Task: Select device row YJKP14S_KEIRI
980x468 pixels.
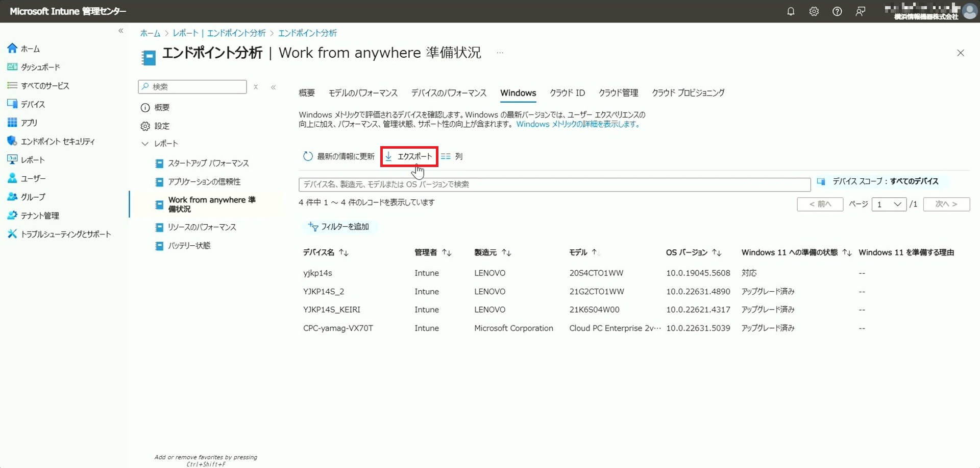Action: click(x=634, y=310)
